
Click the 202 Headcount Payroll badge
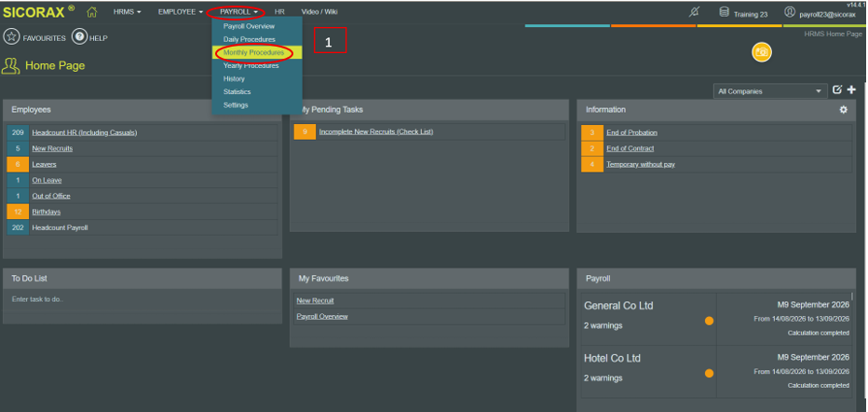click(18, 227)
